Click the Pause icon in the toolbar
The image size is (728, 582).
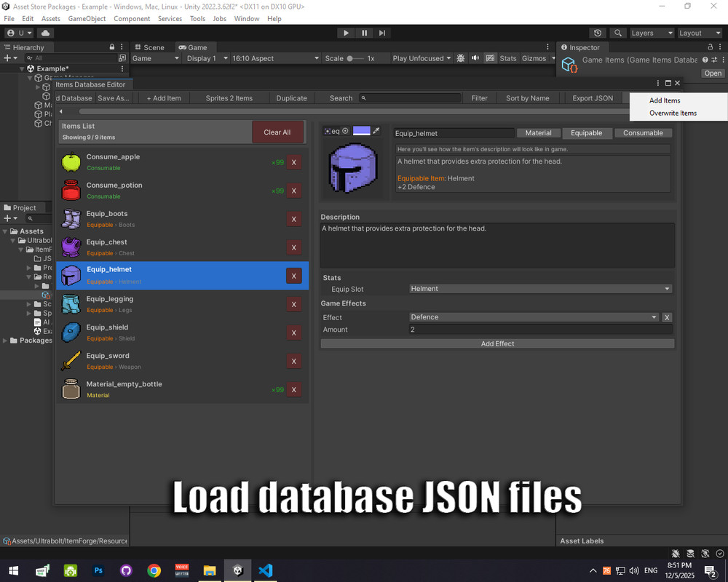click(x=364, y=33)
